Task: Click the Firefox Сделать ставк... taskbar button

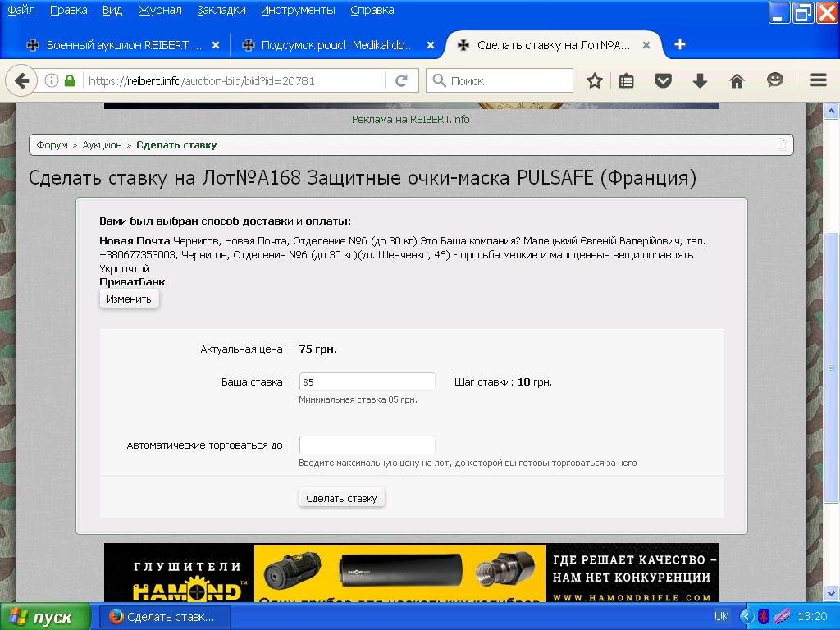Action: [x=165, y=617]
